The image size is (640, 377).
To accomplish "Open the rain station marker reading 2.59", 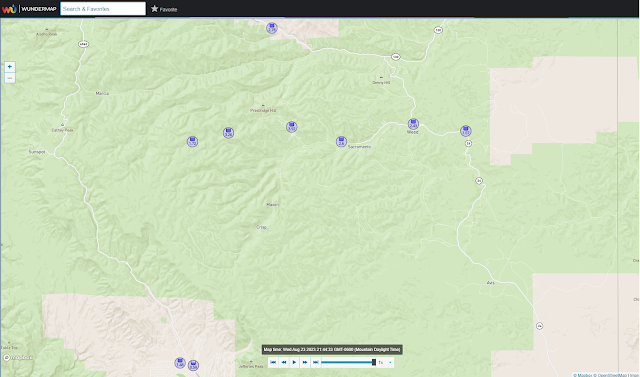I will [x=272, y=28].
